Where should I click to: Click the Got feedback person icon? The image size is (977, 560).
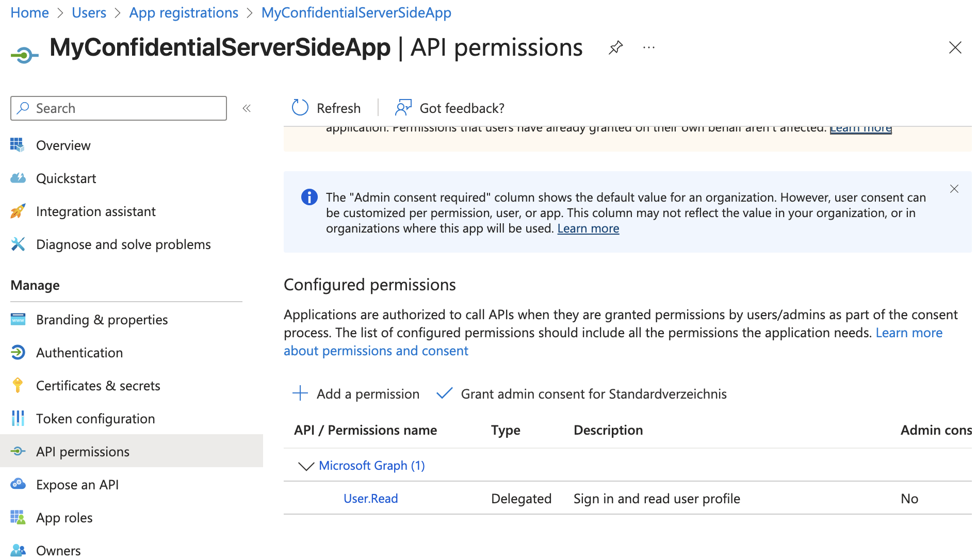coord(403,108)
